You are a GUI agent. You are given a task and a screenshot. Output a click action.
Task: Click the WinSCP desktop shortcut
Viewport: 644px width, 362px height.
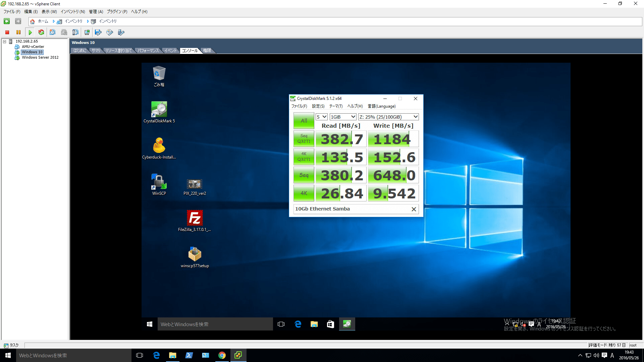(x=159, y=185)
